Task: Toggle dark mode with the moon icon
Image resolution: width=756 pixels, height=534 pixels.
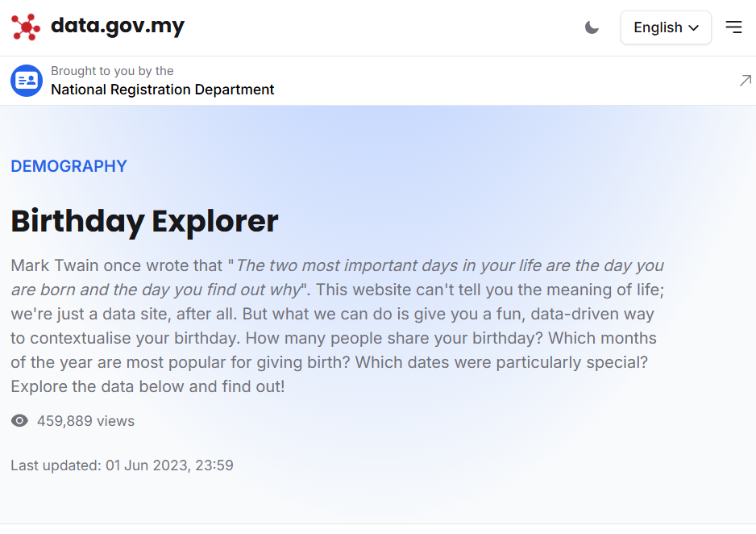Action: point(592,27)
